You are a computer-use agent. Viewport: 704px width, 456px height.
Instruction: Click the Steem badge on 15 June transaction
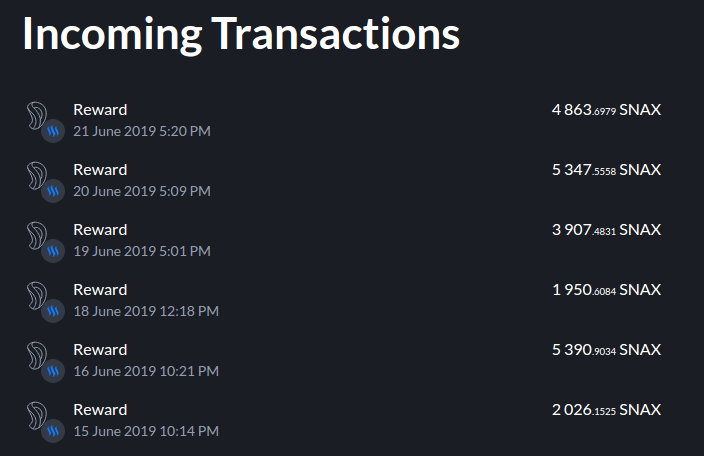(53, 431)
